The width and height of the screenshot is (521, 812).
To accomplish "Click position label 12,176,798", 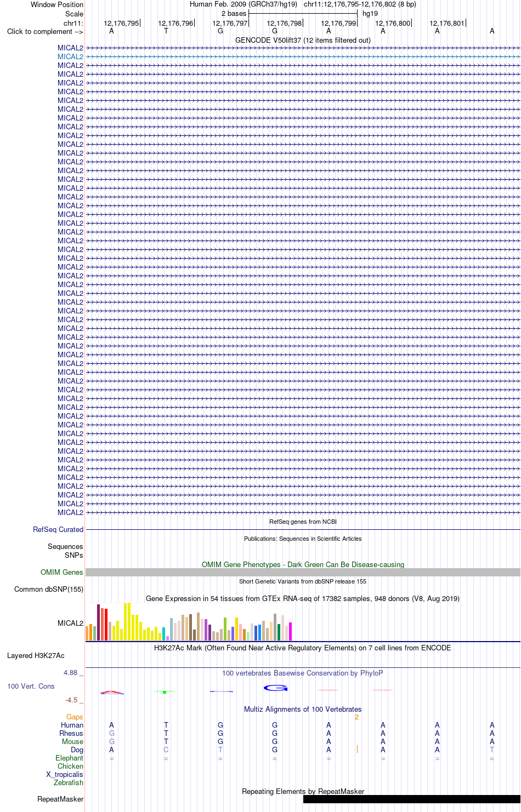I will [x=284, y=23].
